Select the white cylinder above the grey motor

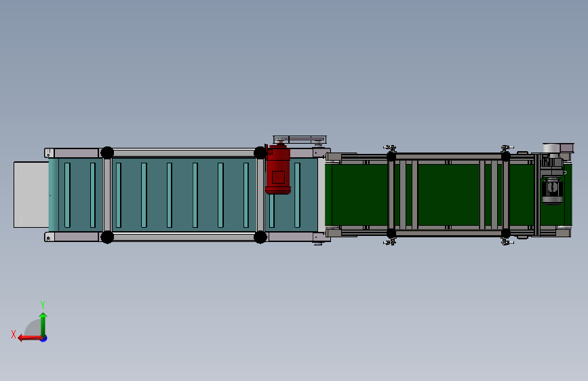point(551,148)
